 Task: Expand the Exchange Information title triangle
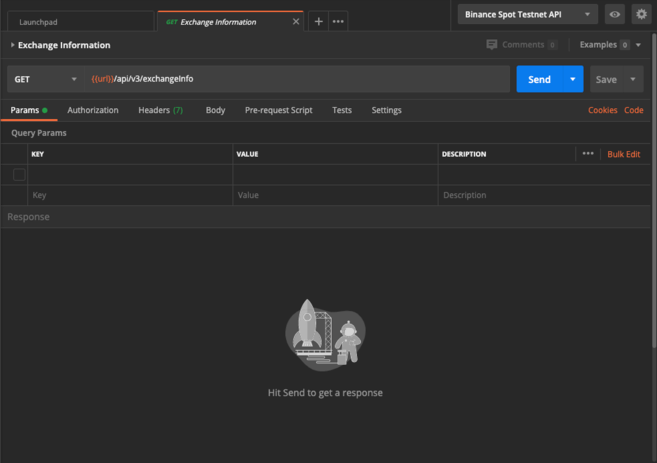click(12, 45)
